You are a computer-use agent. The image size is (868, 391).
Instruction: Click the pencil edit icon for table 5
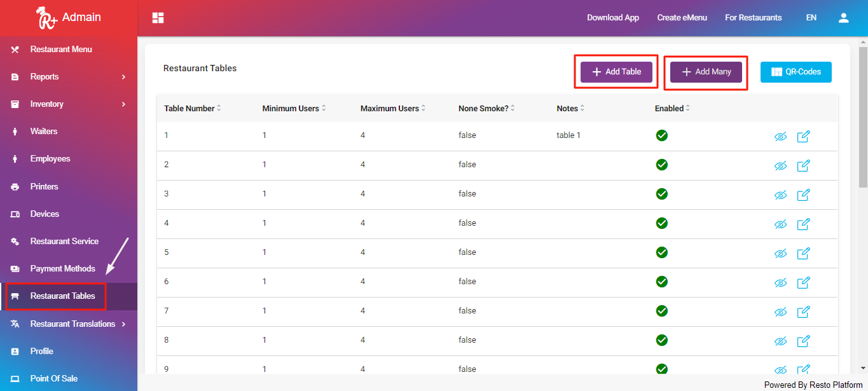pyautogui.click(x=803, y=253)
